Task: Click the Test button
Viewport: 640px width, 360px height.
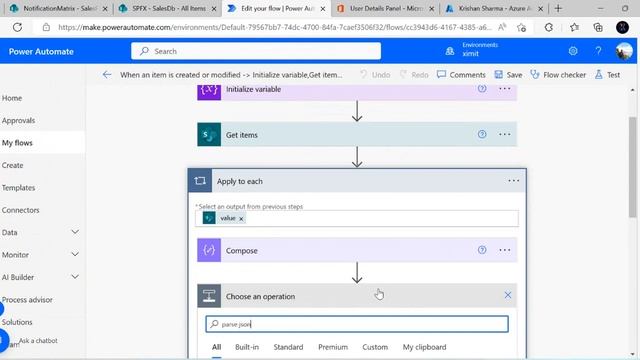Action: [607, 75]
